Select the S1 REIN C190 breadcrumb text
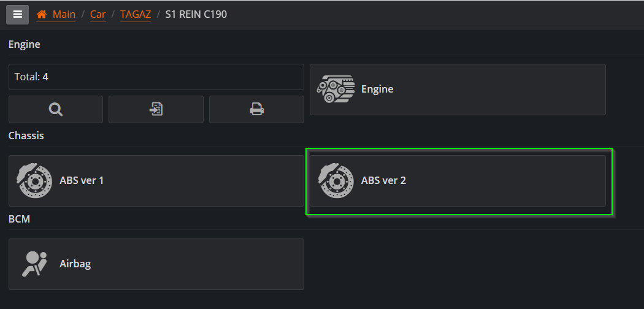 coord(196,15)
